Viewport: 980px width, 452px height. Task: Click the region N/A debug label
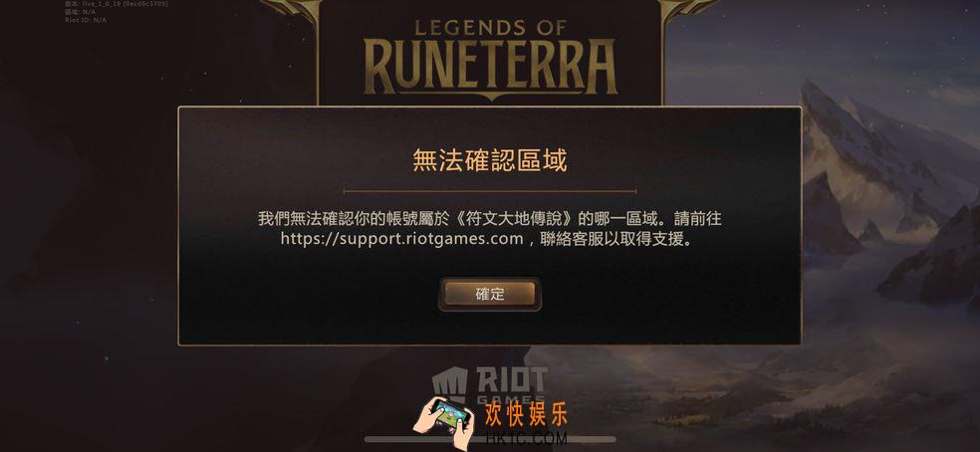point(80,12)
